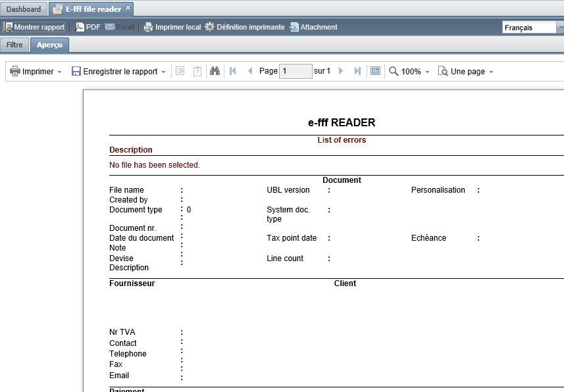Image resolution: width=564 pixels, height=392 pixels.
Task: Click the Imprimer printer icon
Action: tap(15, 71)
